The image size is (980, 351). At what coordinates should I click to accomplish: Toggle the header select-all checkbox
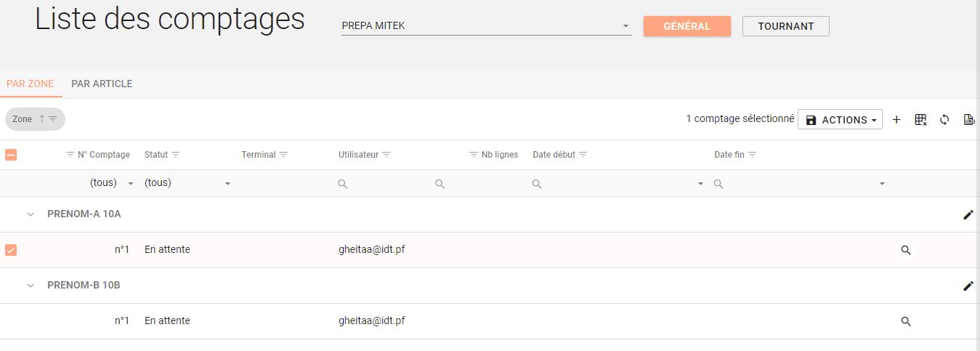11,155
